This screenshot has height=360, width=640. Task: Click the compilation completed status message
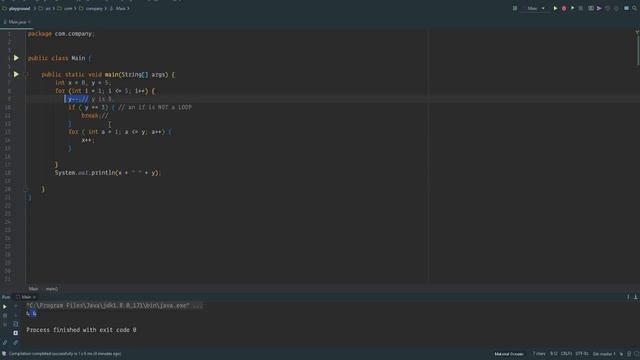pyautogui.click(x=65, y=354)
